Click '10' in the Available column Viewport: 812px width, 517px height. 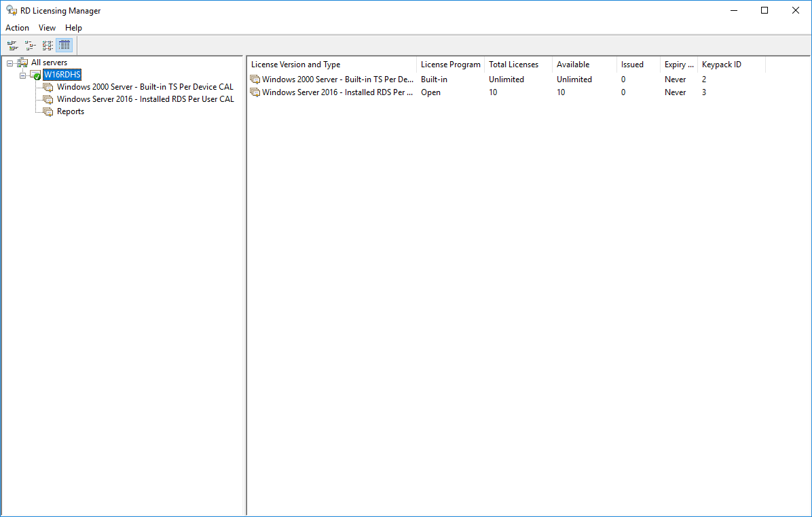[x=561, y=92]
